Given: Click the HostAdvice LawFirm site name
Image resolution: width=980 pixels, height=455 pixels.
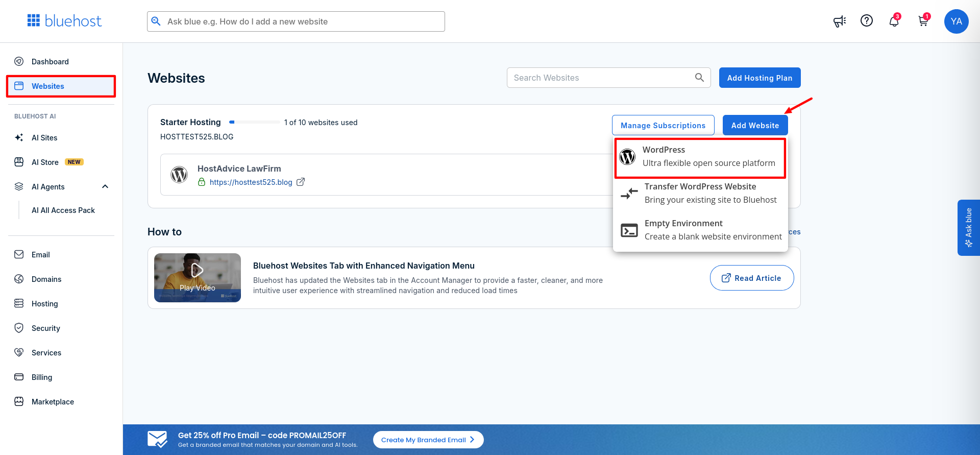Looking at the screenshot, I should tap(239, 169).
